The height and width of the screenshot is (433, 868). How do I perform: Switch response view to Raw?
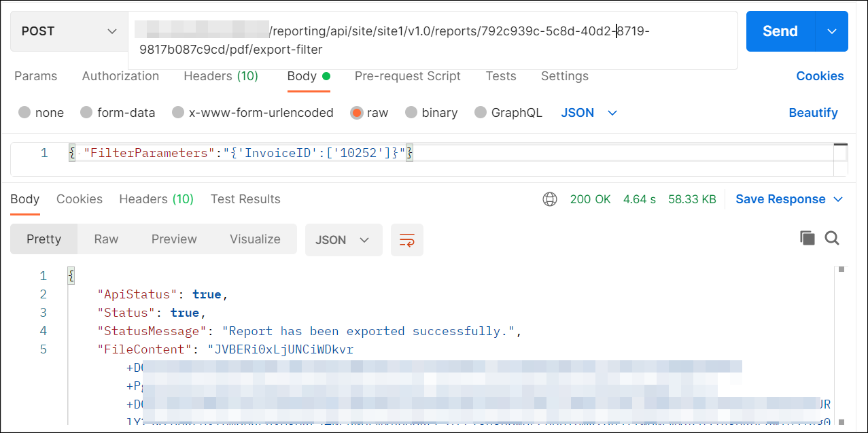pos(106,239)
